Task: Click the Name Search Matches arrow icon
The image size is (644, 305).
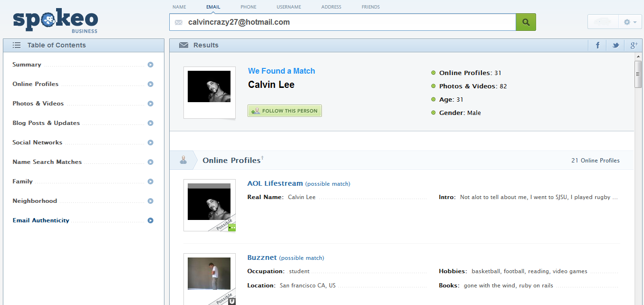Action: (x=150, y=162)
